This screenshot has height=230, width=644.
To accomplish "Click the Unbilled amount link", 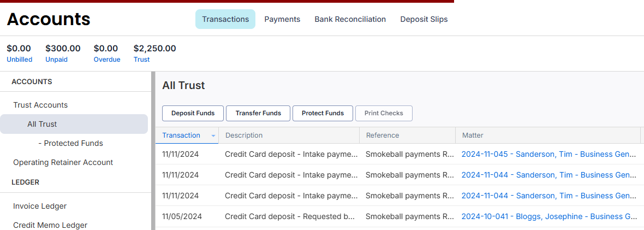I will [19, 60].
